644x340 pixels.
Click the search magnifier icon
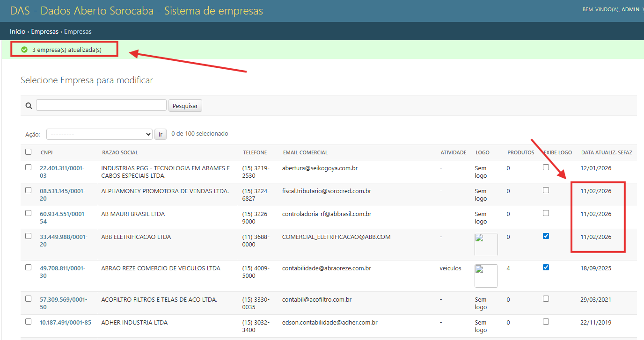tap(29, 106)
